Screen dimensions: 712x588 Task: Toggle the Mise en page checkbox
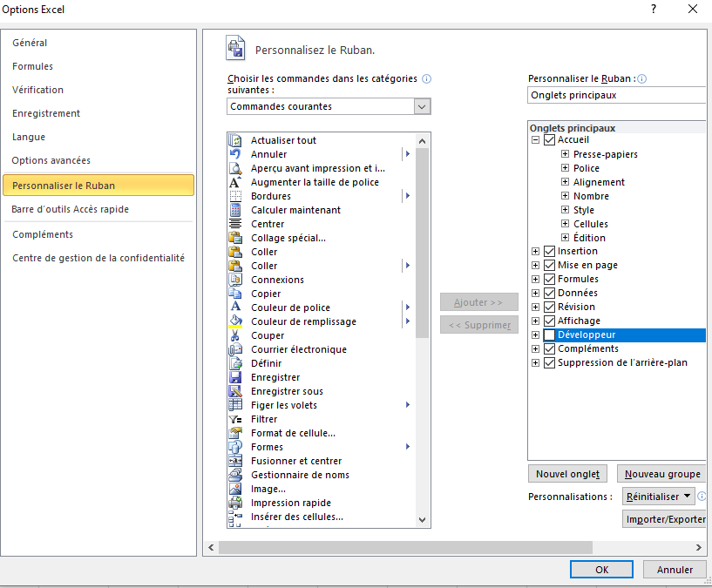click(x=549, y=265)
